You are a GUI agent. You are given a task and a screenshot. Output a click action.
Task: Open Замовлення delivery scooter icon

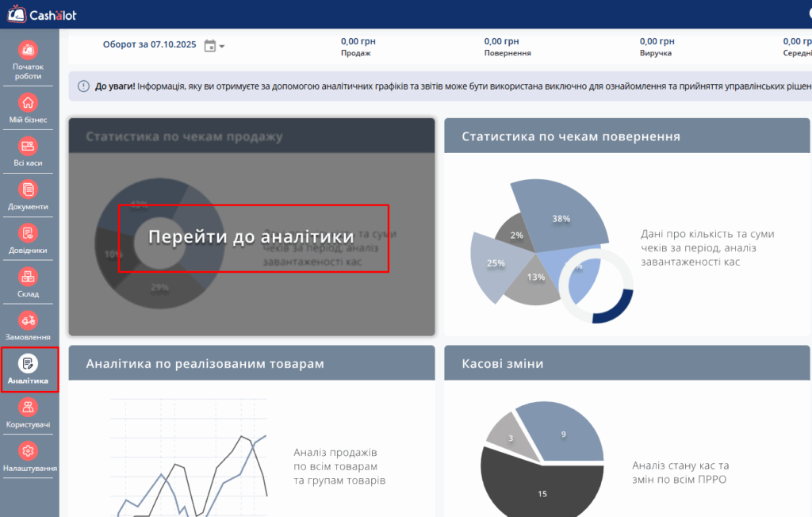click(x=29, y=321)
